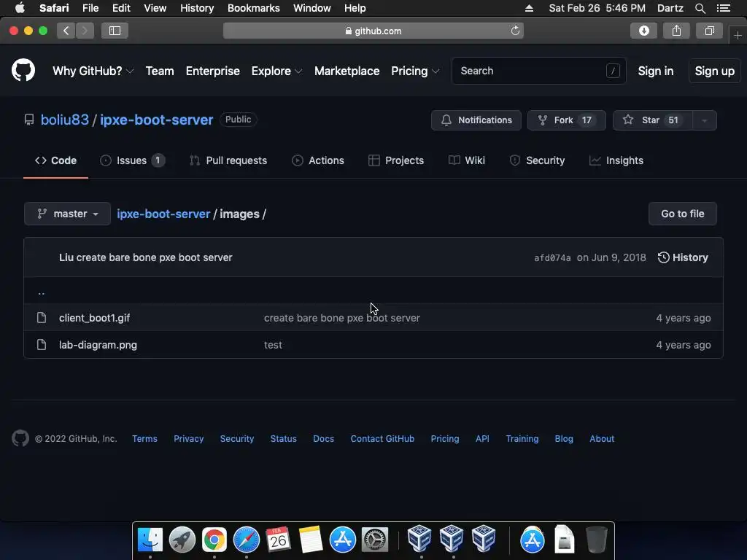Open the Actions tab
This screenshot has height=560, width=747.
coord(318,160)
